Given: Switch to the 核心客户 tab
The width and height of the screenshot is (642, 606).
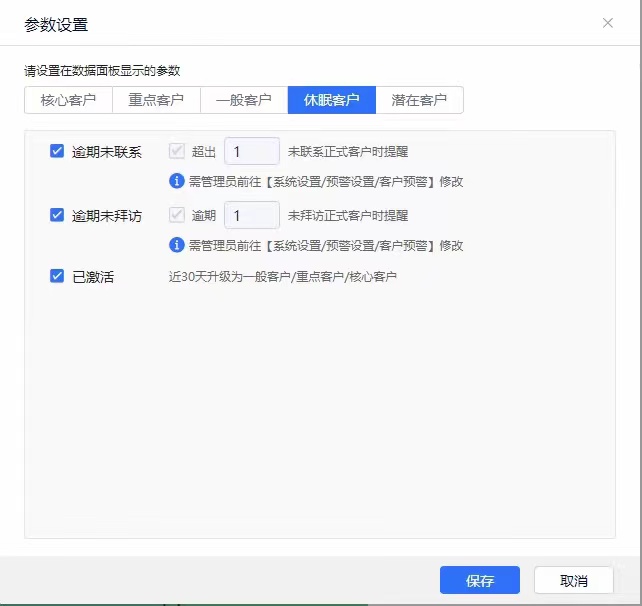Looking at the screenshot, I should tap(68, 100).
